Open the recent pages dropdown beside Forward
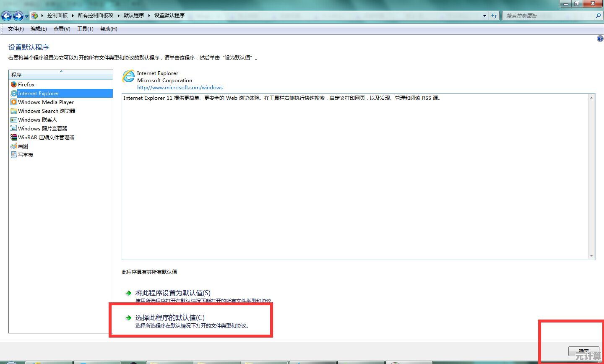Viewport: 604px width, 364px height. point(26,16)
